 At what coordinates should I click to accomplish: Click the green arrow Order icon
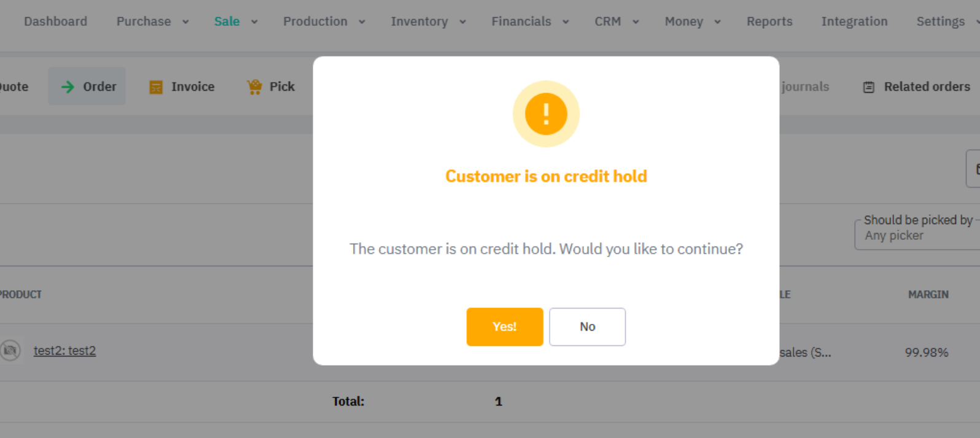68,87
